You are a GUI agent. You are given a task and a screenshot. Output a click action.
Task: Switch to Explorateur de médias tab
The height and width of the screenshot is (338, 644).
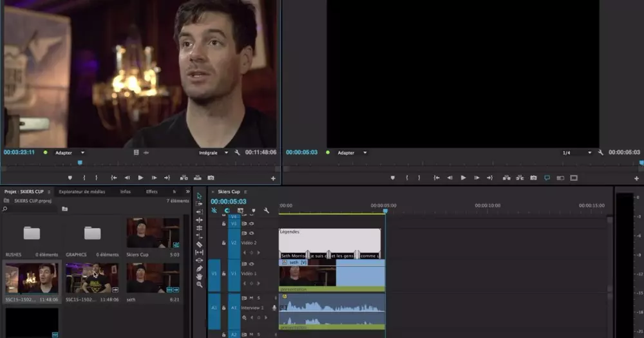(82, 192)
